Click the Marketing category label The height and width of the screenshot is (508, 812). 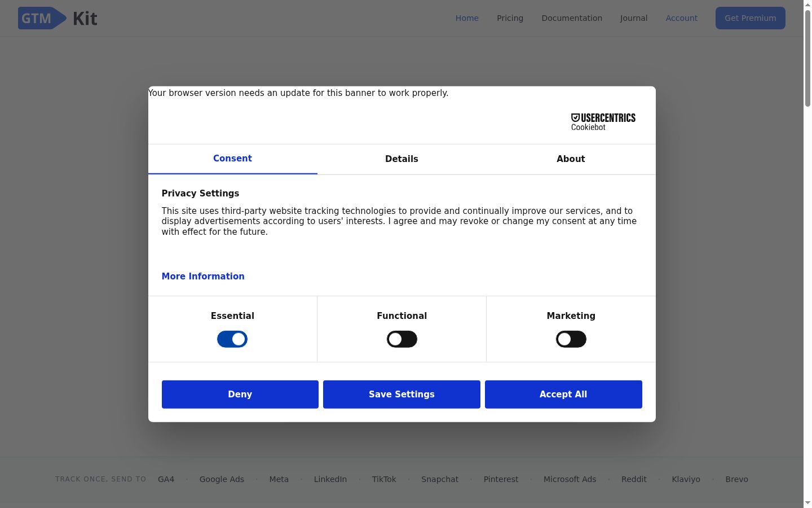coord(571,316)
